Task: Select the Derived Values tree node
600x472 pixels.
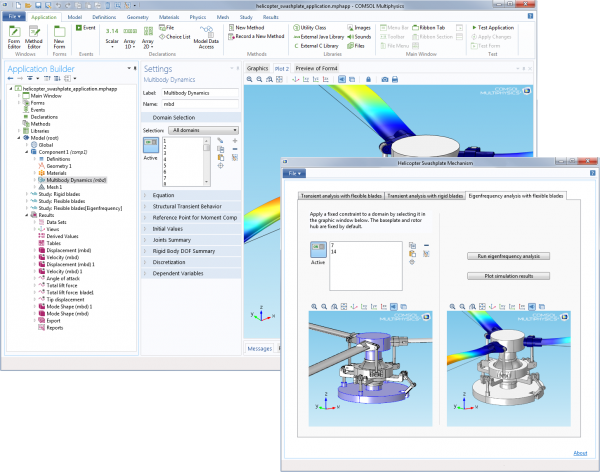Action: click(59, 236)
